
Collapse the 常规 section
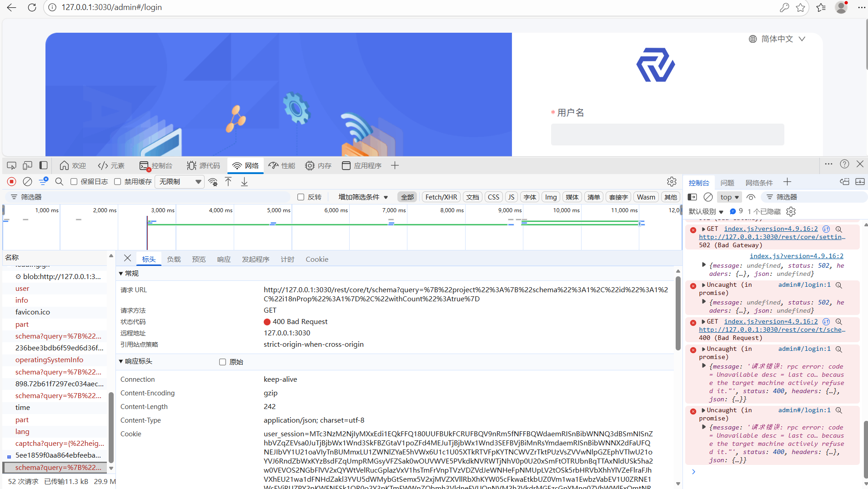tap(121, 273)
